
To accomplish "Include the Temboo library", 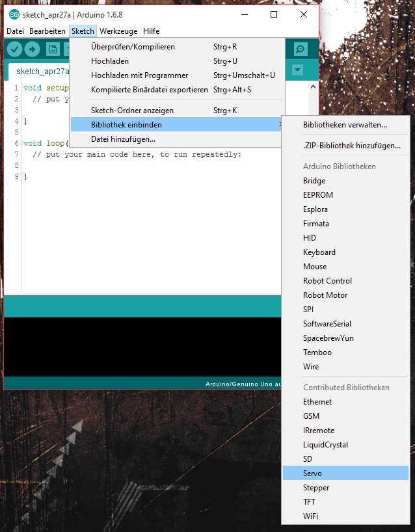I will pyautogui.click(x=345, y=352).
